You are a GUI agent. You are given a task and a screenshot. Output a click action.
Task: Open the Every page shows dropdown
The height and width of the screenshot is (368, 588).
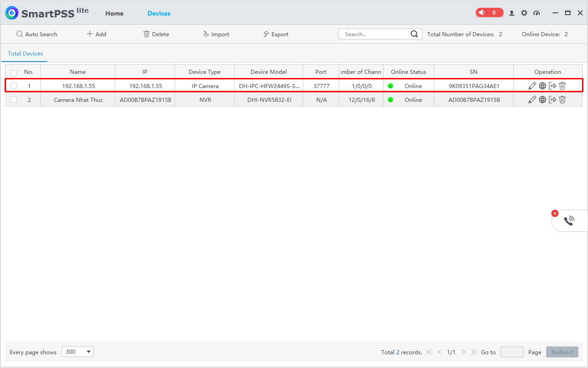[x=77, y=352]
